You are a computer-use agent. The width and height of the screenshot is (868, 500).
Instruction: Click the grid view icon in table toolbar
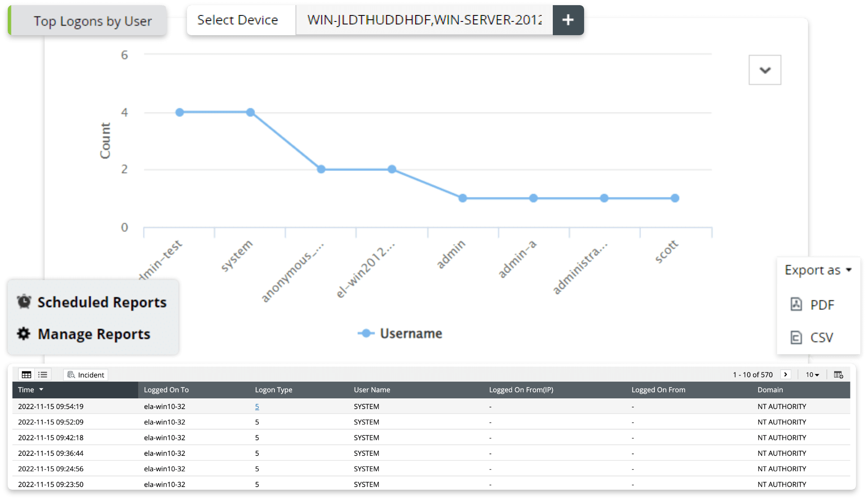[27, 375]
